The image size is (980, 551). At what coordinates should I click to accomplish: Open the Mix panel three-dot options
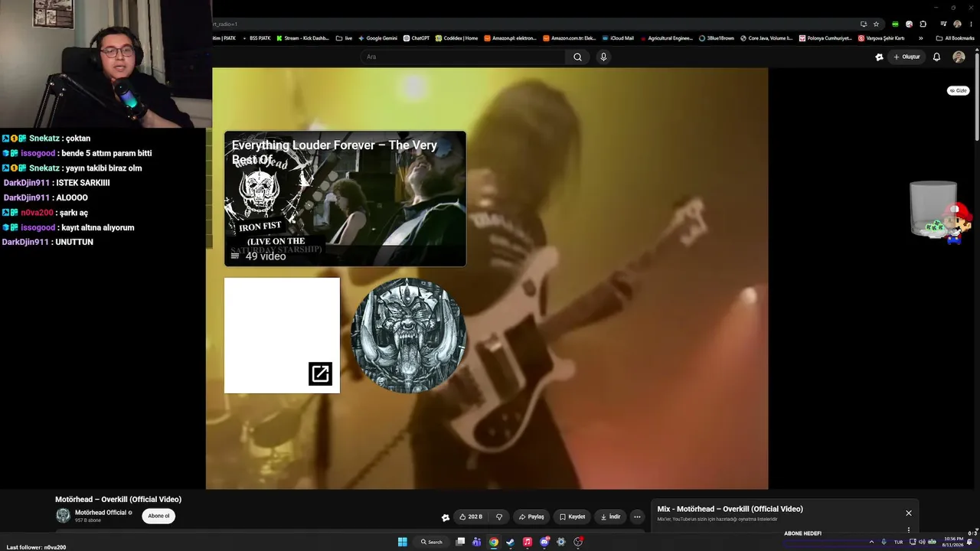(x=909, y=530)
